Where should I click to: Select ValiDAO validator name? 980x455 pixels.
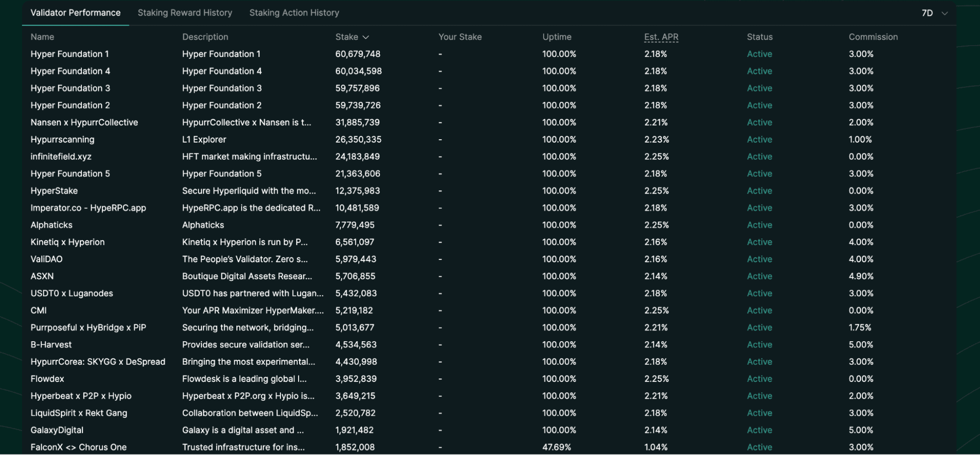(47, 259)
